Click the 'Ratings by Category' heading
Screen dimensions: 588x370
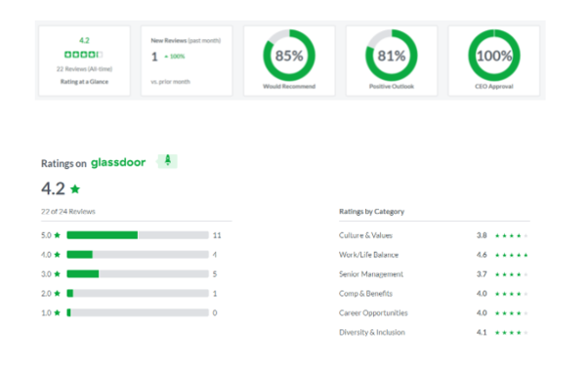371,212
